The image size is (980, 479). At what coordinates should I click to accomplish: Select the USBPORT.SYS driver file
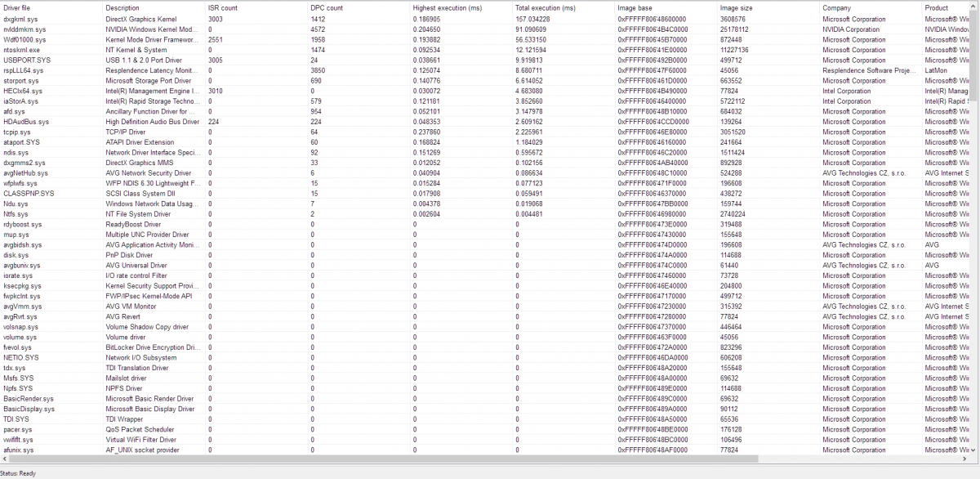pos(25,60)
